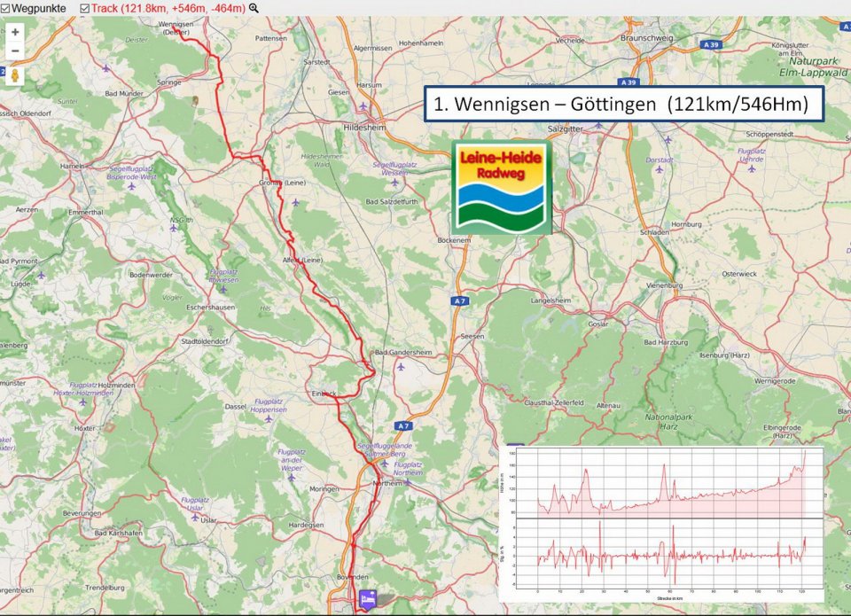Click the Segelflugplatz Bisperode-West airplane icon
The image size is (851, 616).
pos(131,186)
